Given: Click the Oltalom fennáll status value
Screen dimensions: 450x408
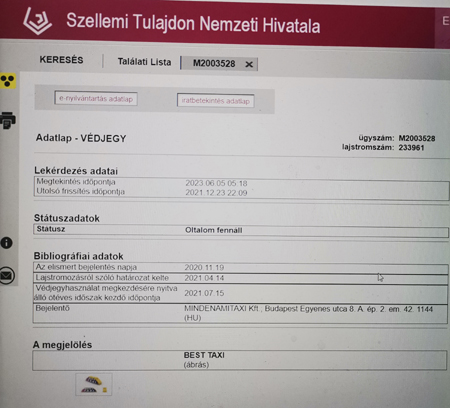Looking at the screenshot, I should 214,230.
